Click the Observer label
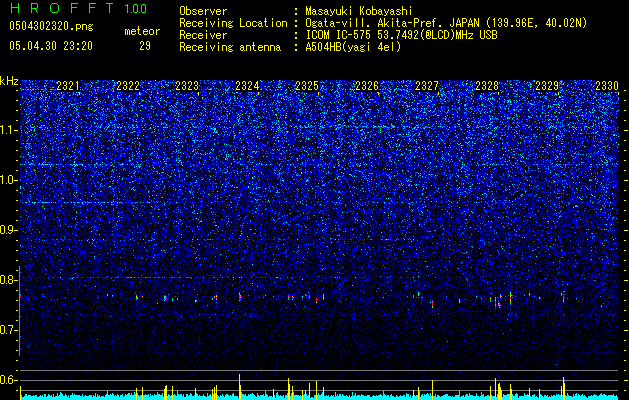Viewport: 629px width, 400px height. (x=203, y=11)
